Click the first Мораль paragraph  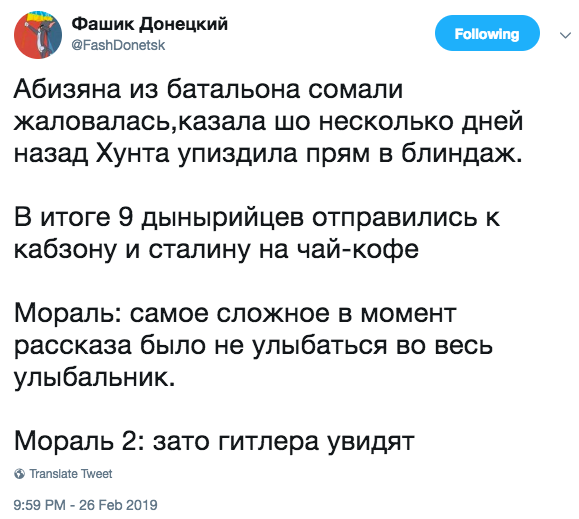253,346
